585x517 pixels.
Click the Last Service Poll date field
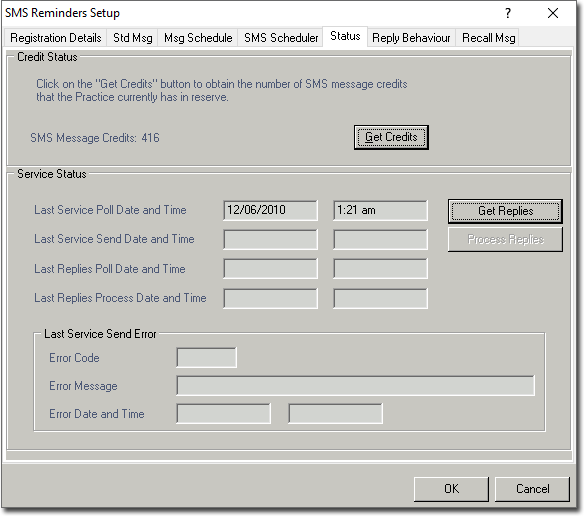(270, 210)
